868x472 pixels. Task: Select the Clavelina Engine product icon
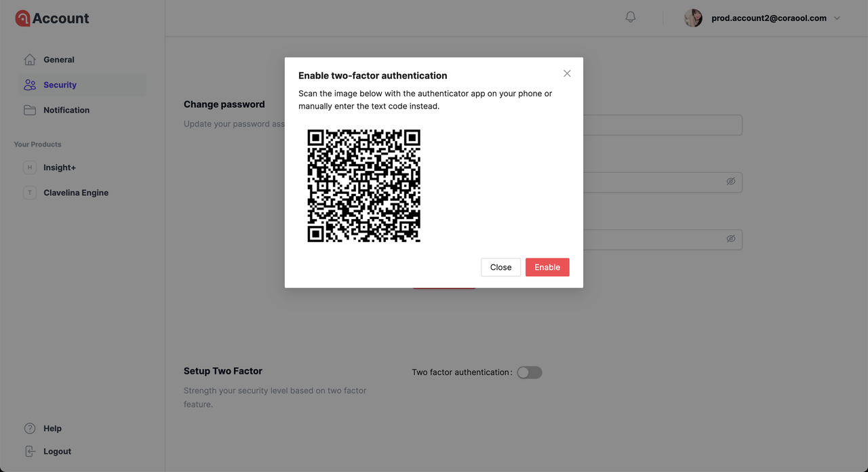click(29, 193)
